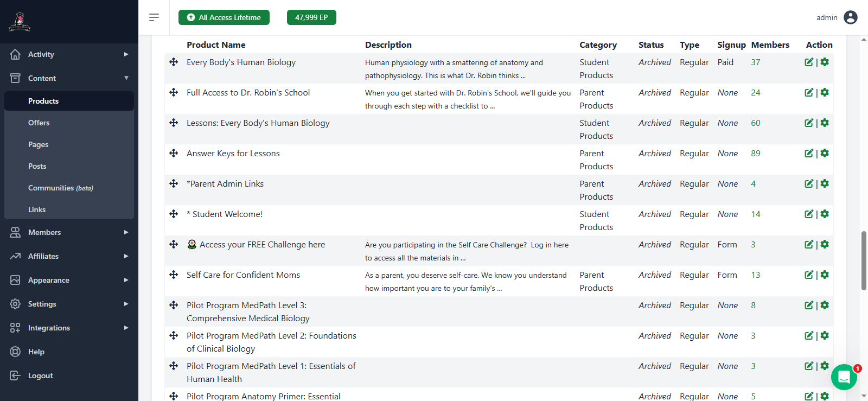Open settings gear for Answer Keys for Lessons
Viewport: 868px width, 401px height.
point(825,154)
